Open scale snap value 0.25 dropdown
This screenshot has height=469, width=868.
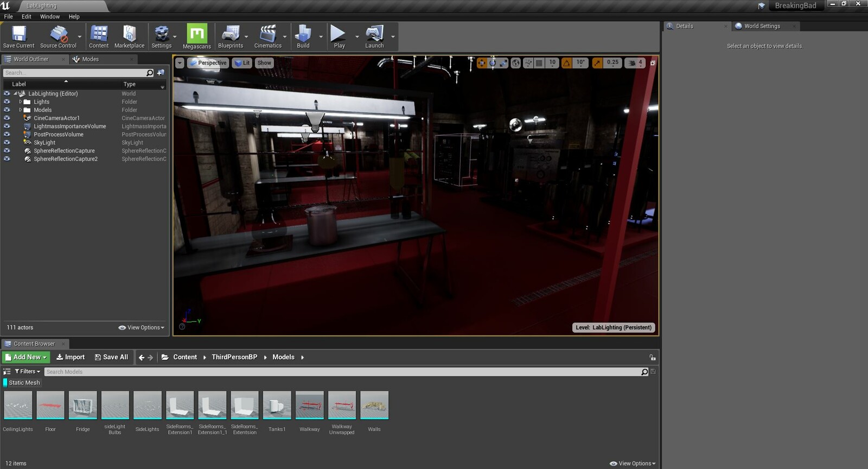(612, 63)
